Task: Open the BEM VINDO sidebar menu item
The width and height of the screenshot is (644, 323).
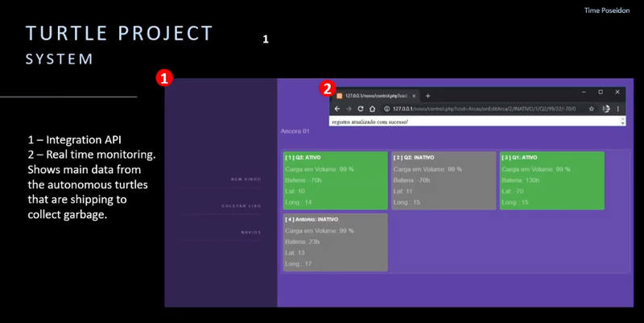Action: pyautogui.click(x=248, y=180)
